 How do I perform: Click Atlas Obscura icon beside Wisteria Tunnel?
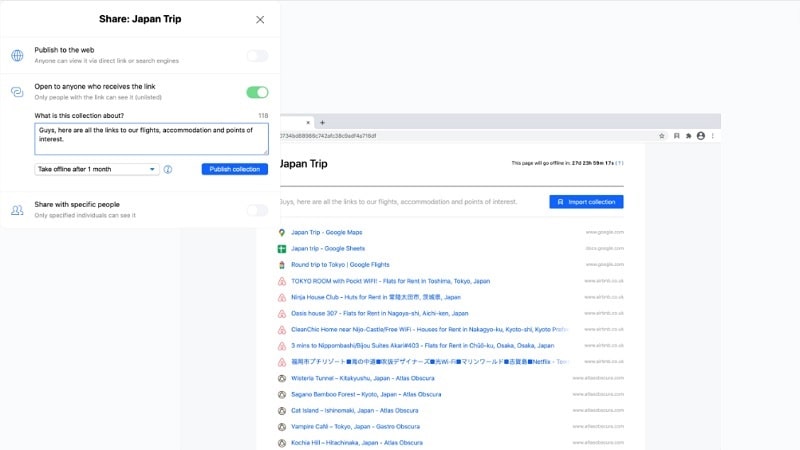tap(282, 378)
